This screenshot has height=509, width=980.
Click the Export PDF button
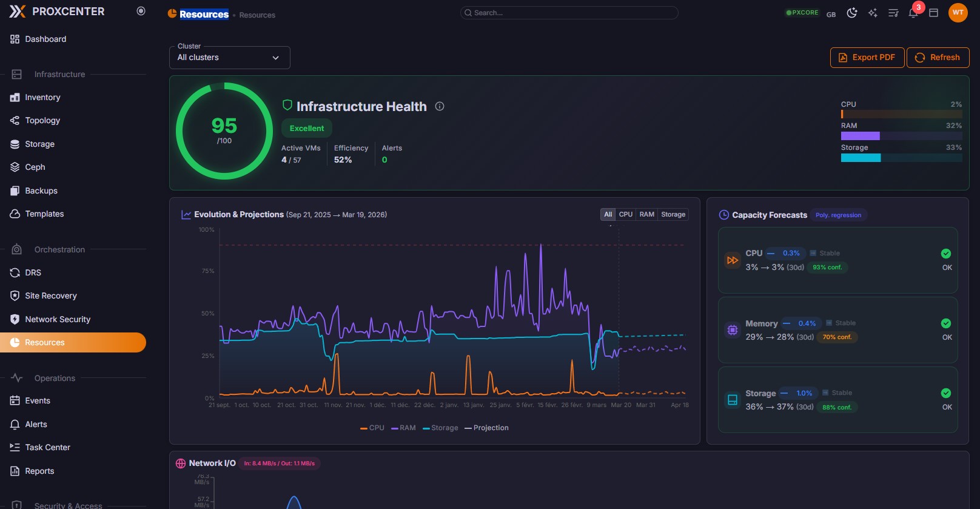click(x=867, y=58)
